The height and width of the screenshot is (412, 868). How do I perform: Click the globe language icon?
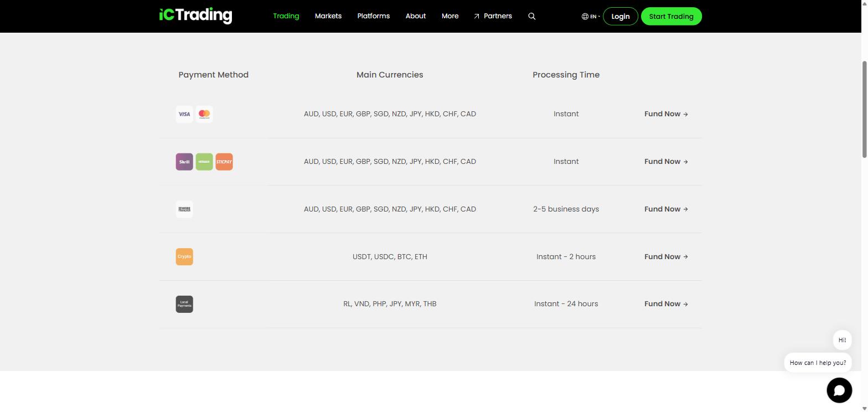(585, 16)
